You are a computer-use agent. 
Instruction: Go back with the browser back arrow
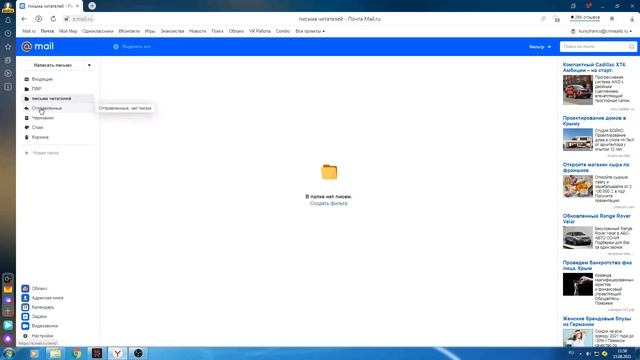(24, 19)
